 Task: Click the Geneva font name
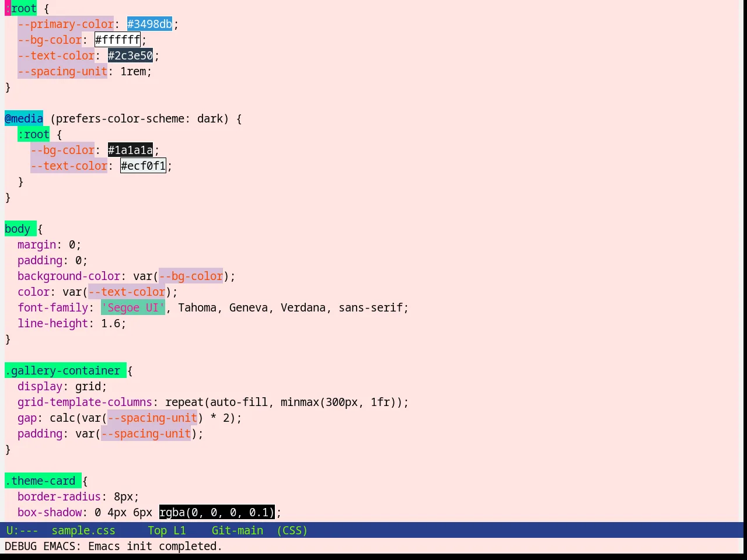click(249, 307)
